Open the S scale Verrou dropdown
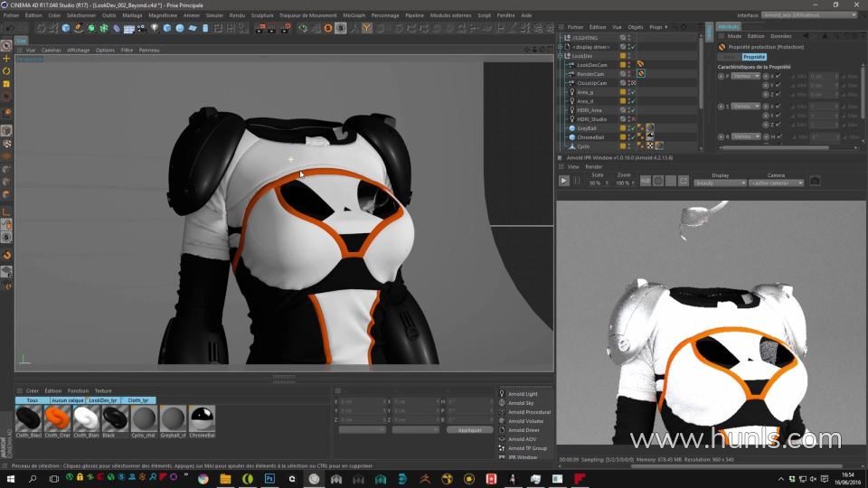Viewport: 868px width, 488px height. tap(746, 107)
